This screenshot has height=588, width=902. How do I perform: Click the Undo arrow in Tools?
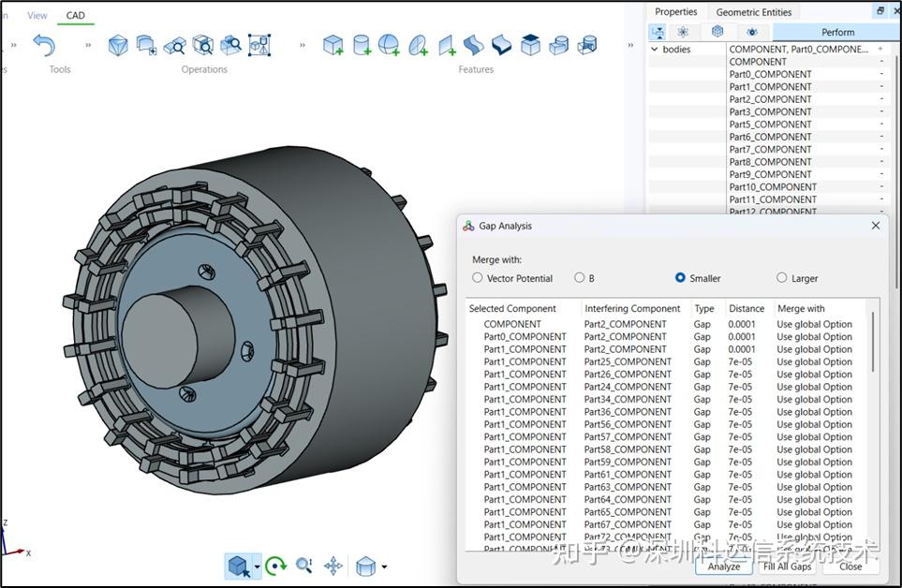(x=44, y=45)
